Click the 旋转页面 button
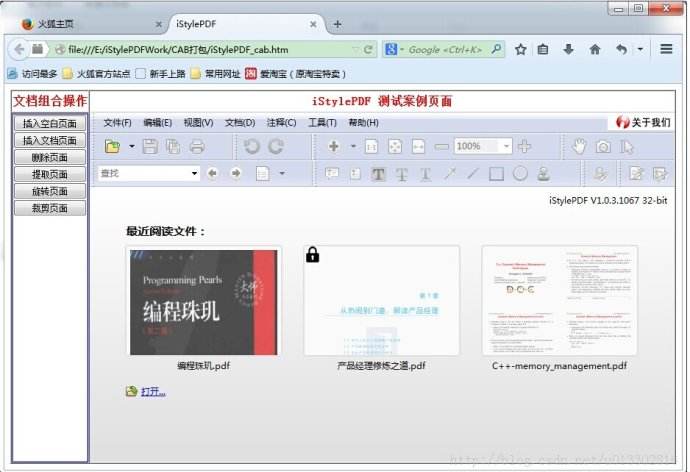690x472 pixels. (x=50, y=191)
